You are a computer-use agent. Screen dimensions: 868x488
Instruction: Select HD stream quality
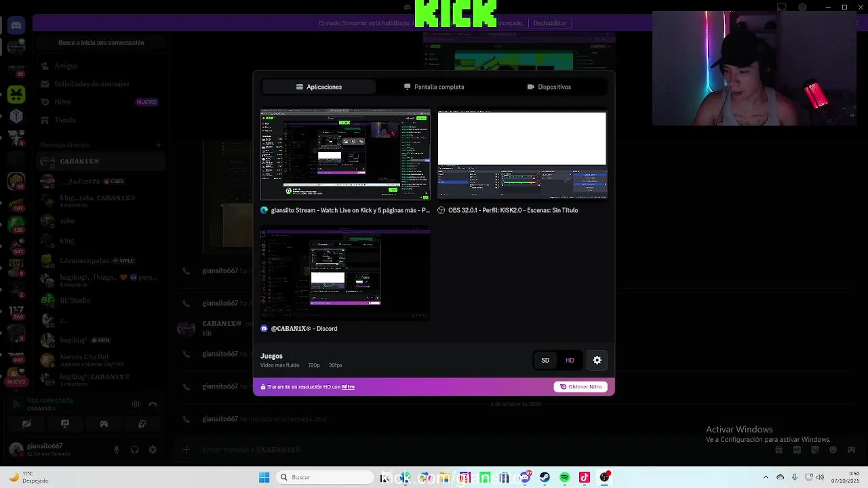[x=570, y=361]
